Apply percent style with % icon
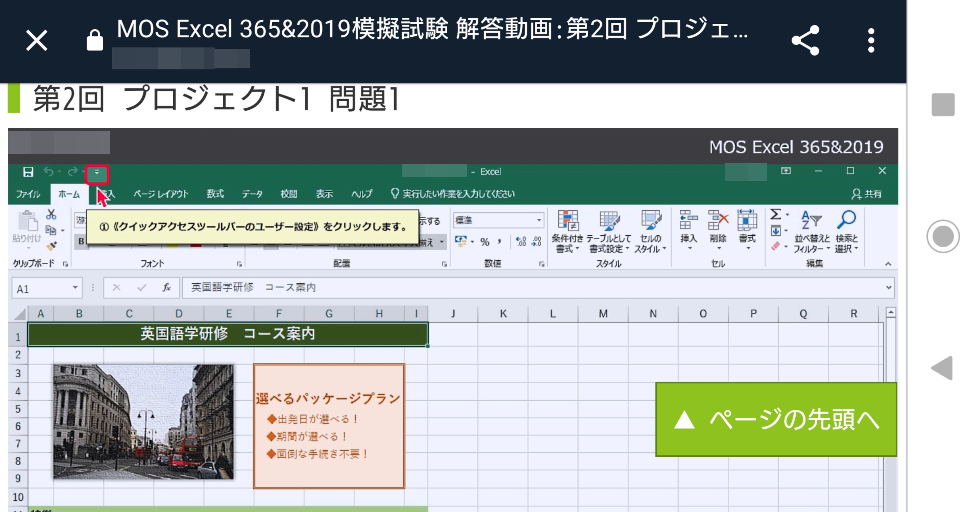Viewport: 980px width, 512px height. (485, 241)
